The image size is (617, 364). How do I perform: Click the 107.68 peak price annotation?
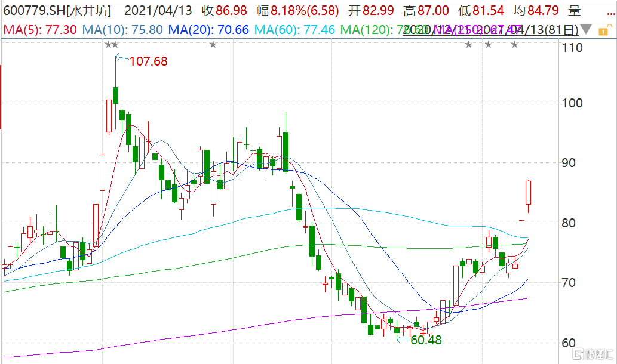148,61
